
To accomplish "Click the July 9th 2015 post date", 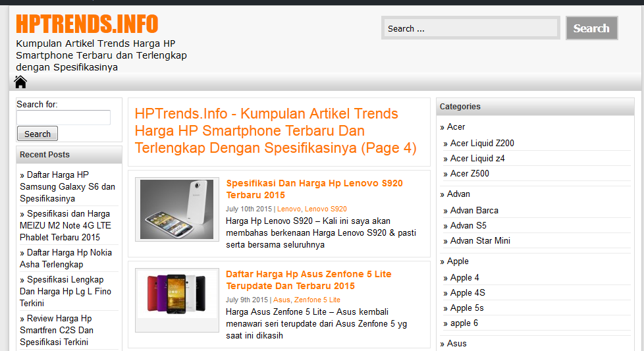I will point(247,300).
